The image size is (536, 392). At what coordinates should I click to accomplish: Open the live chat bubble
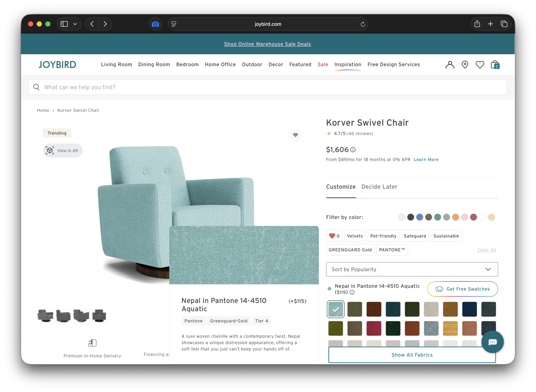pos(492,342)
